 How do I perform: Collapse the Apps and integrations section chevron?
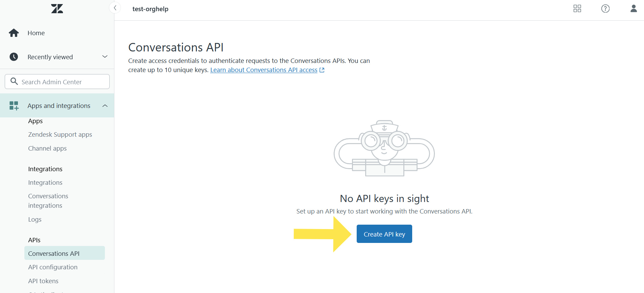[x=105, y=106]
